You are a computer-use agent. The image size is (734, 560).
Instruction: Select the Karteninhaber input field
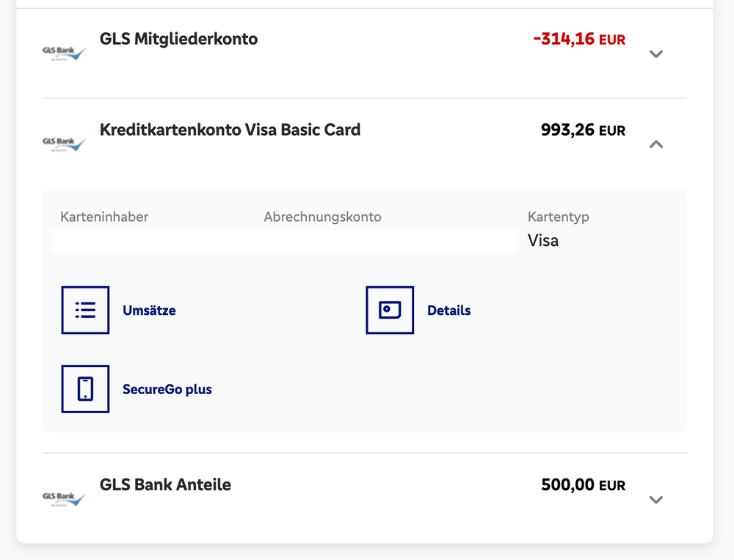coord(147,240)
